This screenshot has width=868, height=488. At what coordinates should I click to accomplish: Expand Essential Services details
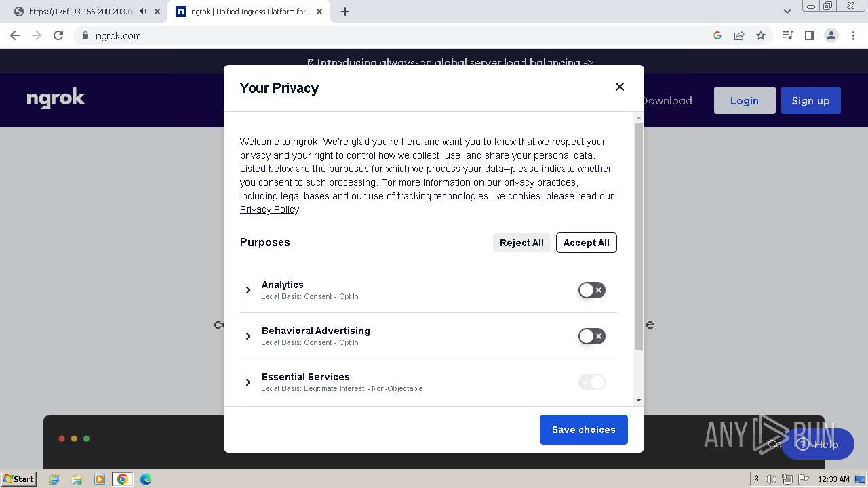[x=248, y=382]
